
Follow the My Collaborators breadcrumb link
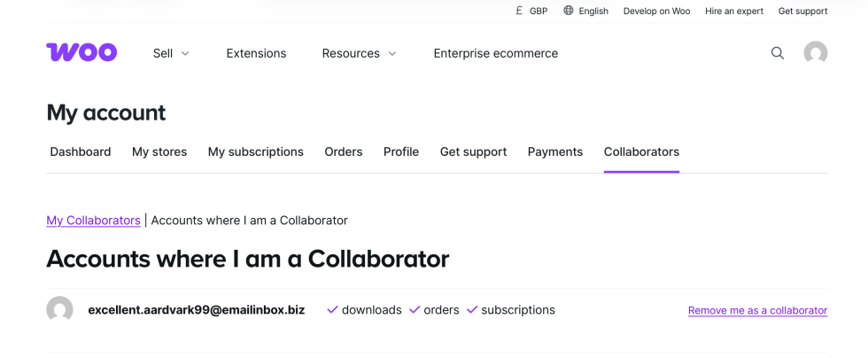point(93,221)
